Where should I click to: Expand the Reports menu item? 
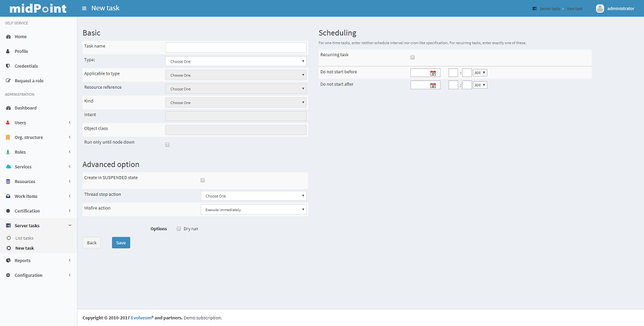22,260
